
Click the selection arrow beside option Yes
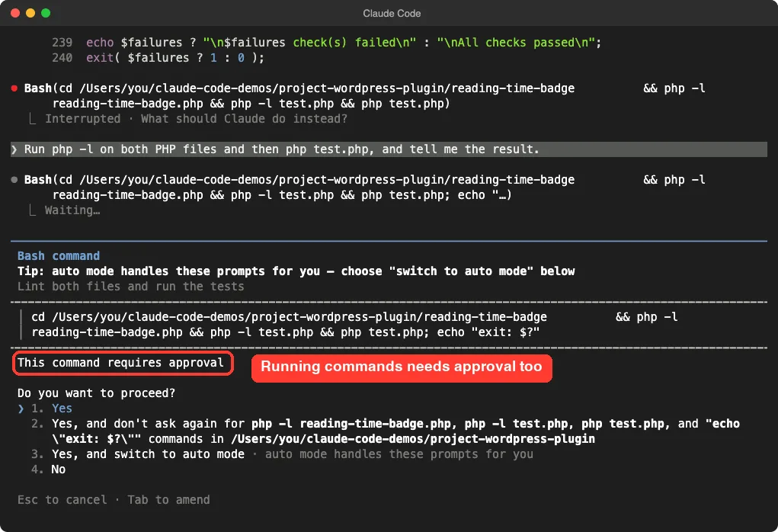tap(21, 409)
